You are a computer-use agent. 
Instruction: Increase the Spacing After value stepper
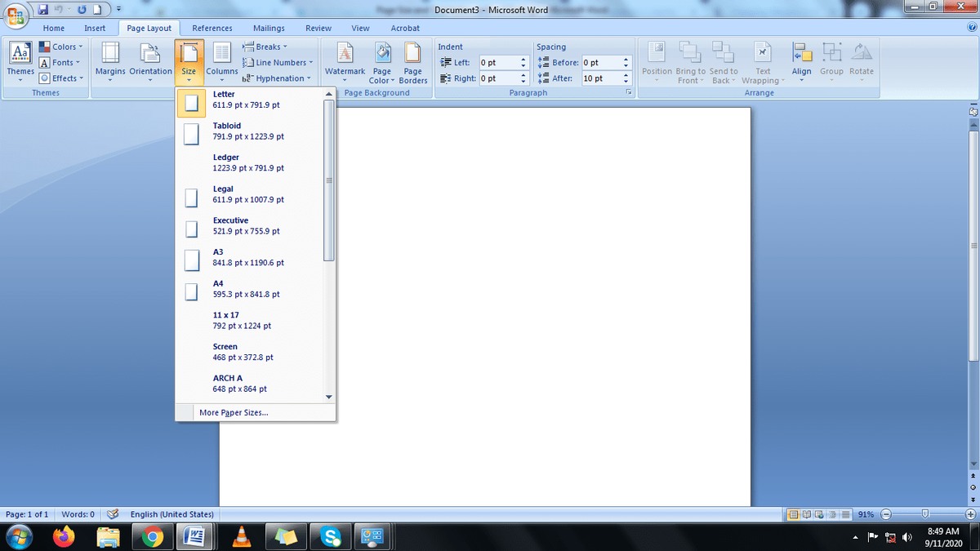click(x=626, y=75)
